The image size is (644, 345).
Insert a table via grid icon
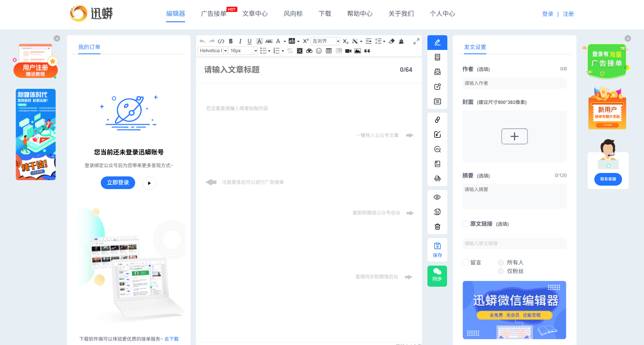329,51
